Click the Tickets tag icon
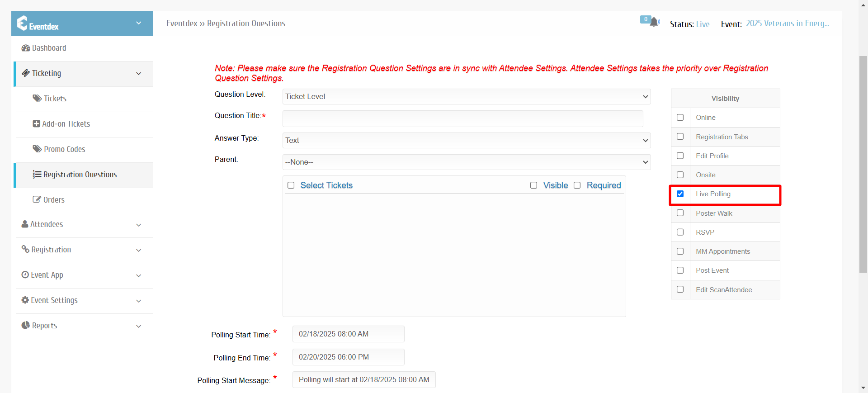The height and width of the screenshot is (393, 868). (37, 98)
